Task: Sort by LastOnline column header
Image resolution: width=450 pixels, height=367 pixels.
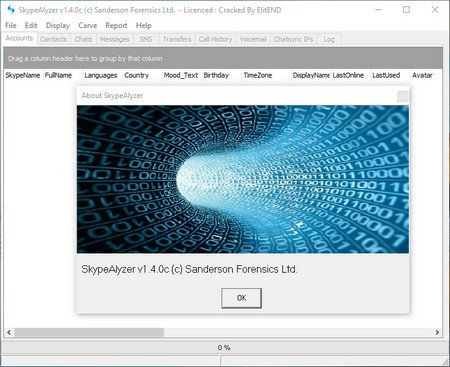Action: click(350, 75)
